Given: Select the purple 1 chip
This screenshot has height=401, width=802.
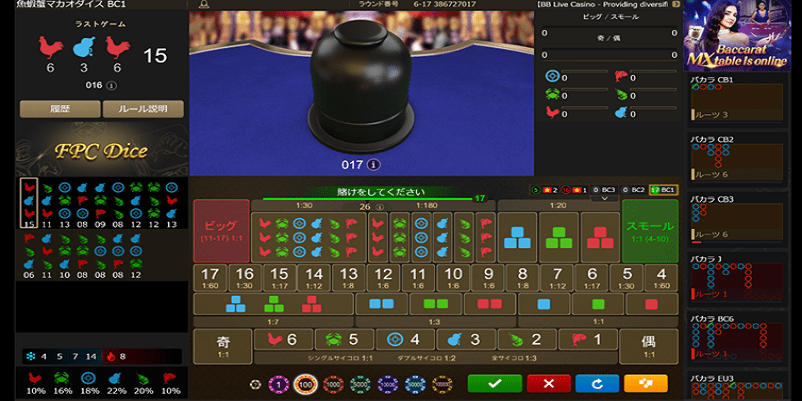Looking at the screenshot, I should click(x=278, y=384).
